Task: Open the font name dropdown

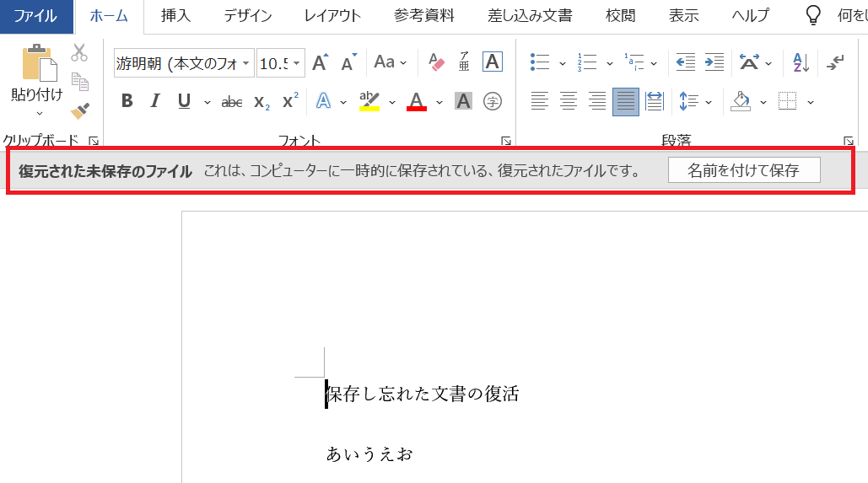Action: point(245,63)
